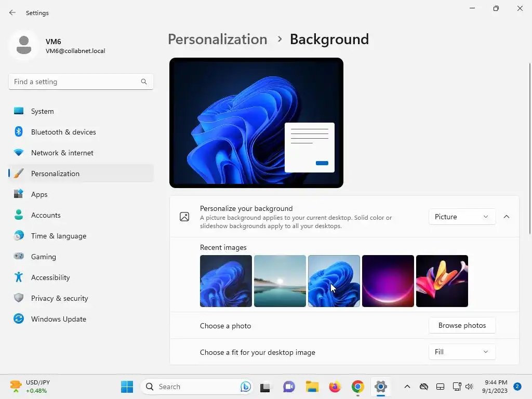The image size is (532, 399).
Task: Click the touch keyboard tray icon
Action: pos(440,387)
